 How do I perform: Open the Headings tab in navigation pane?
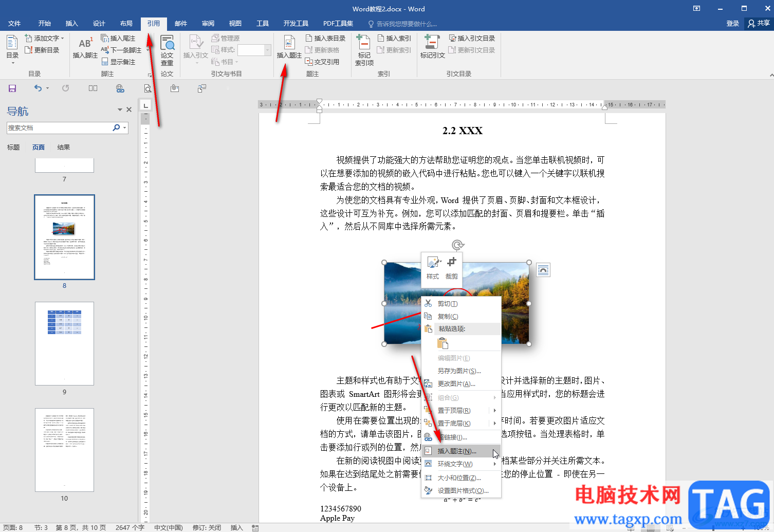coord(13,148)
